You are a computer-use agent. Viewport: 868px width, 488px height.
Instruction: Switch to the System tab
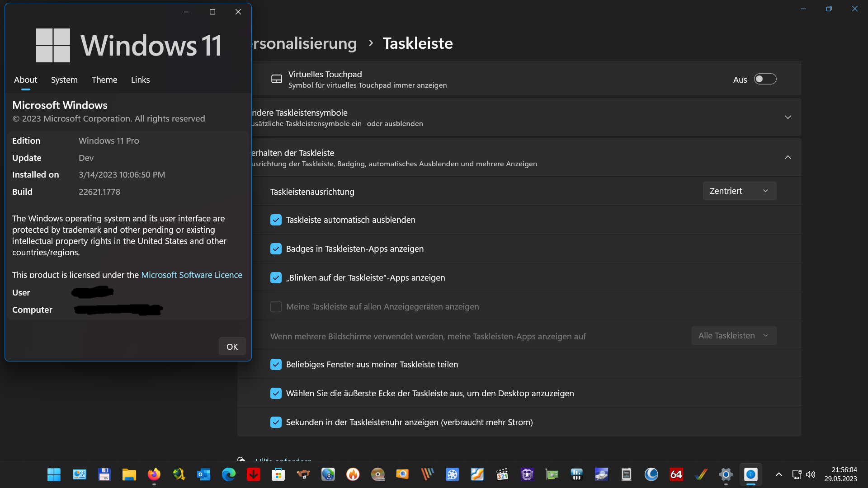[x=64, y=80]
